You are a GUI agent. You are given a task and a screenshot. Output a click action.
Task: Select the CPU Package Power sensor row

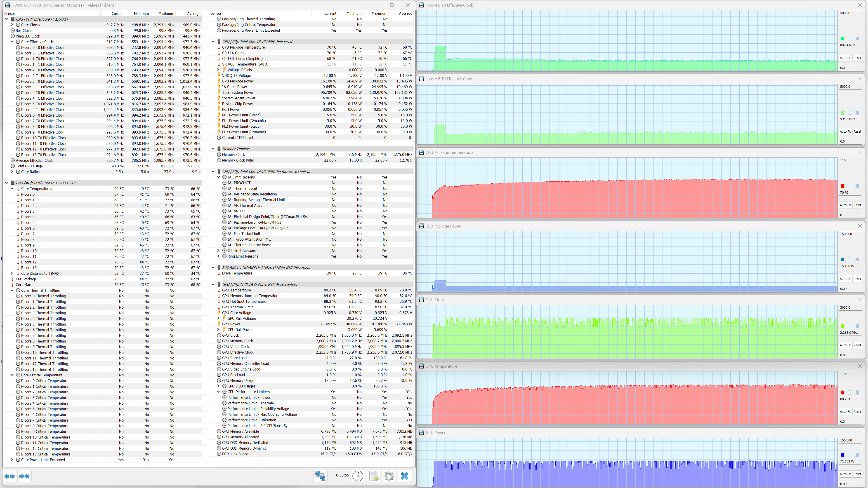click(x=238, y=81)
